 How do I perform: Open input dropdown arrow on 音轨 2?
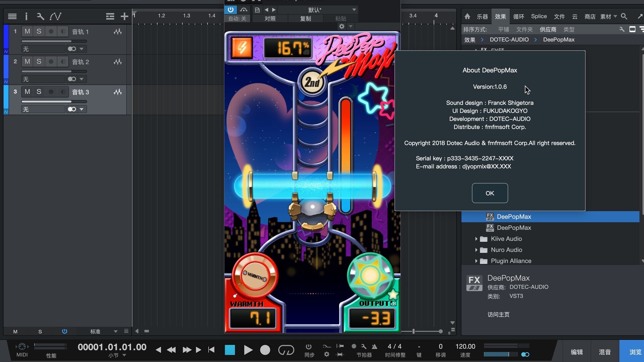pyautogui.click(x=82, y=79)
